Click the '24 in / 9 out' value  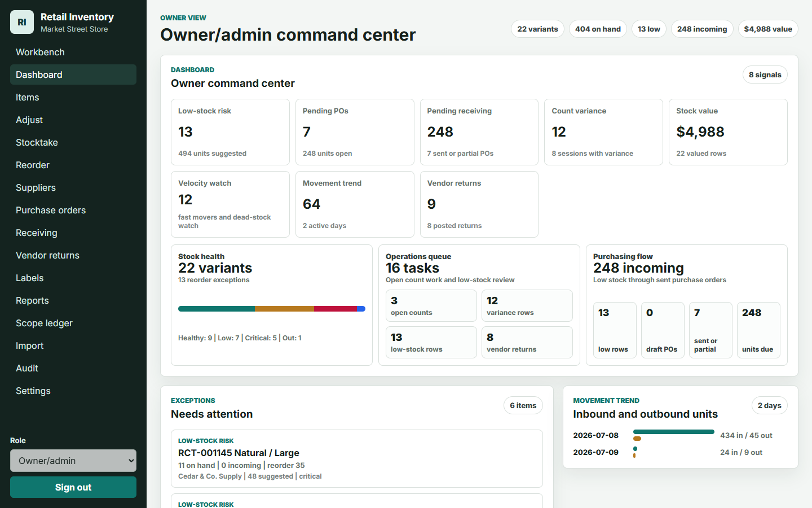coord(741,452)
